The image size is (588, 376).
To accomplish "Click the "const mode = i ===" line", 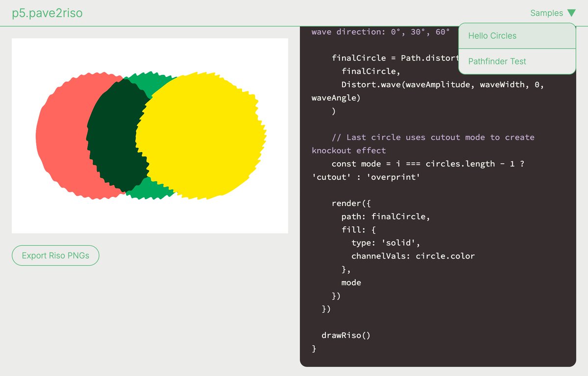I will (x=428, y=164).
